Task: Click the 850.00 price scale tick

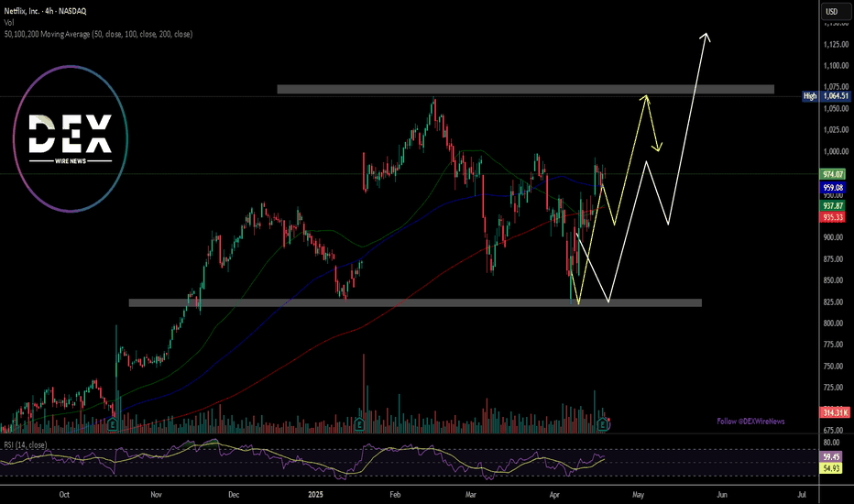Action: [x=833, y=280]
